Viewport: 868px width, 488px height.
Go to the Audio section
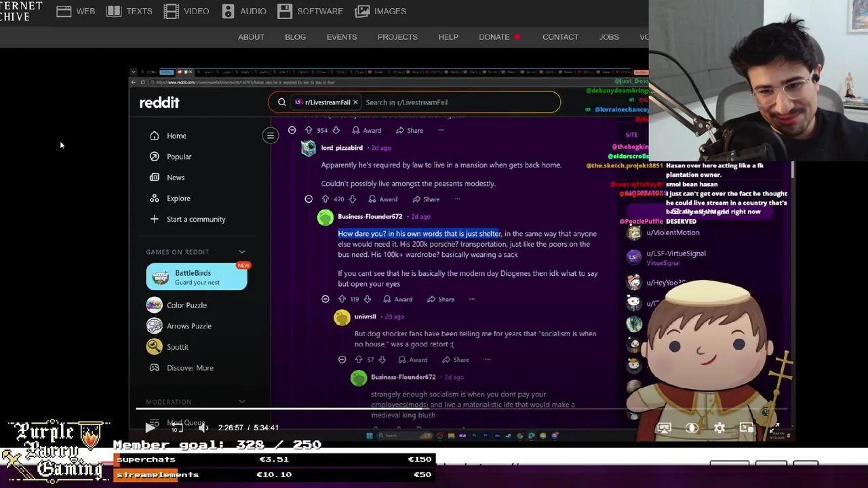pyautogui.click(x=244, y=11)
